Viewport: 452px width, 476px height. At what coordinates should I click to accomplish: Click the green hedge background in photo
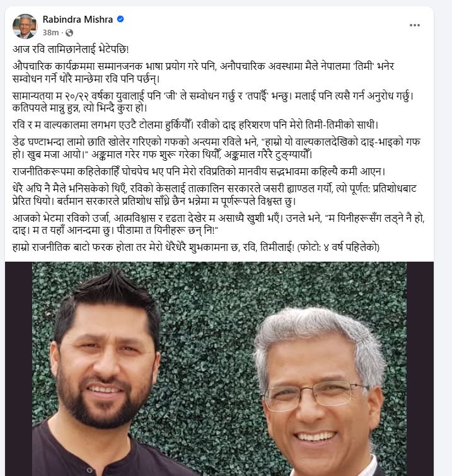tap(212, 304)
